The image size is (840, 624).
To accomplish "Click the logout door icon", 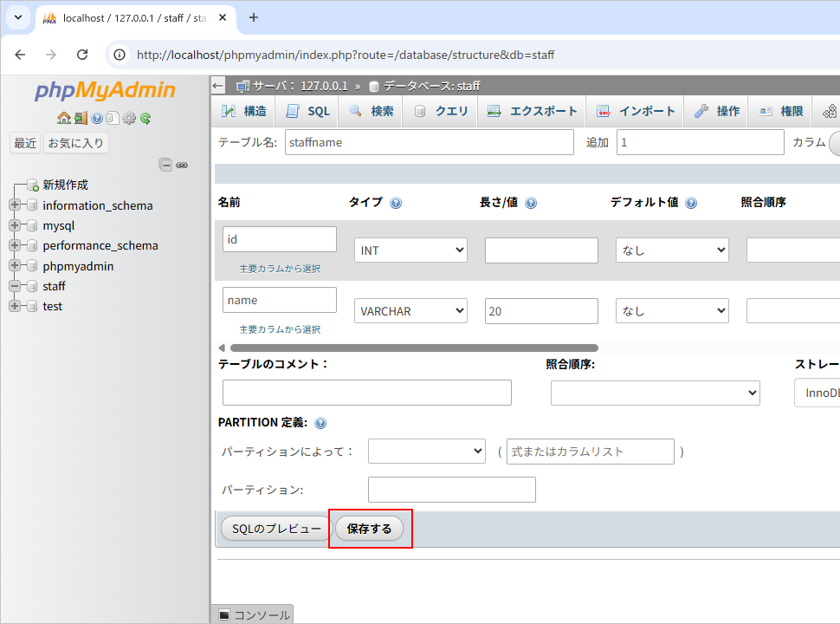I will pos(81,118).
